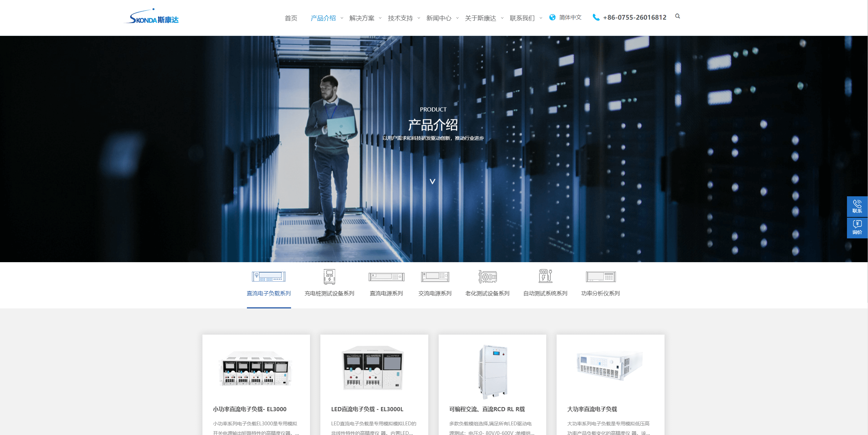Open the LED直流电子负载 EL3000L product image
This screenshot has width=868, height=435.
pos(373,368)
